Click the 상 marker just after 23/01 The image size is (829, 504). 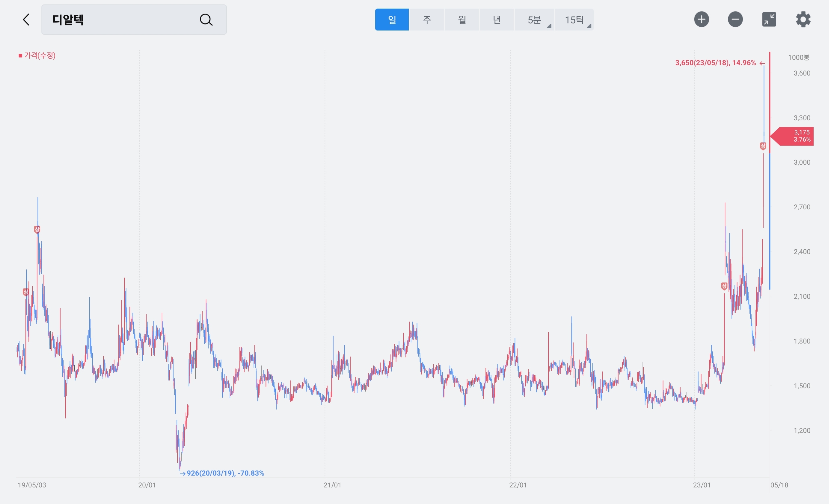pyautogui.click(x=724, y=286)
